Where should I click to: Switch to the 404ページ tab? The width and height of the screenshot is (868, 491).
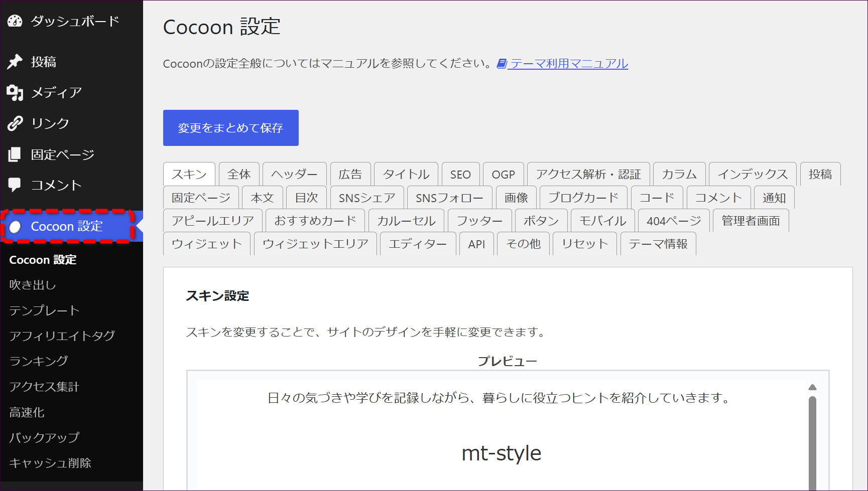point(674,221)
